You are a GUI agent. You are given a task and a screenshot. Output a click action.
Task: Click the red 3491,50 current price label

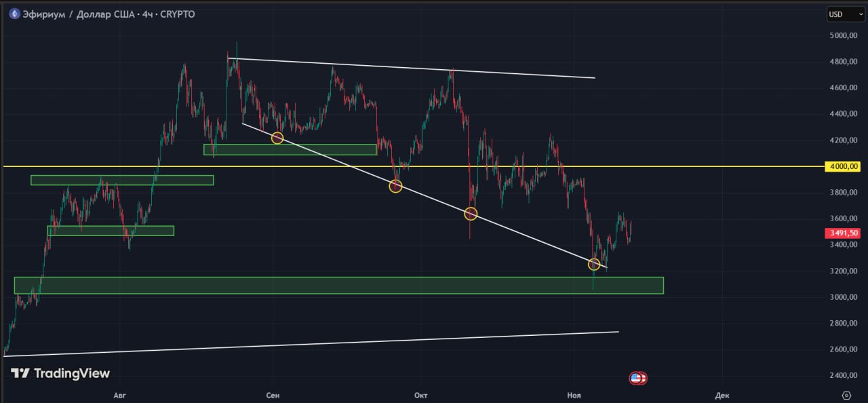click(843, 233)
